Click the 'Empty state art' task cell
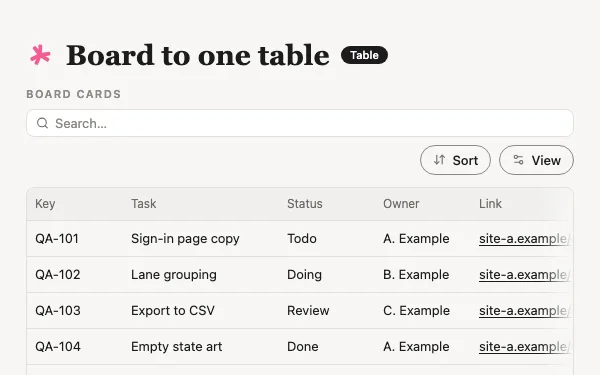The image size is (600, 375). [176, 347]
